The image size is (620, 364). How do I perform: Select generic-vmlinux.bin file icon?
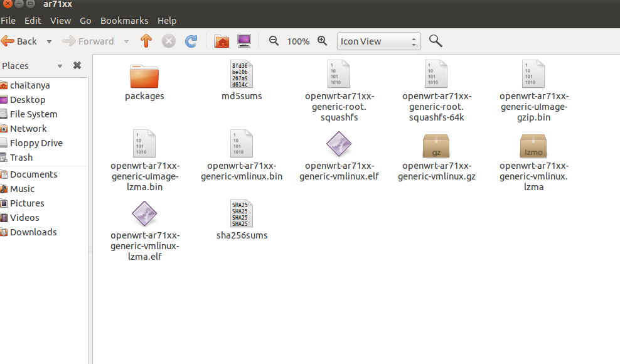tap(242, 144)
